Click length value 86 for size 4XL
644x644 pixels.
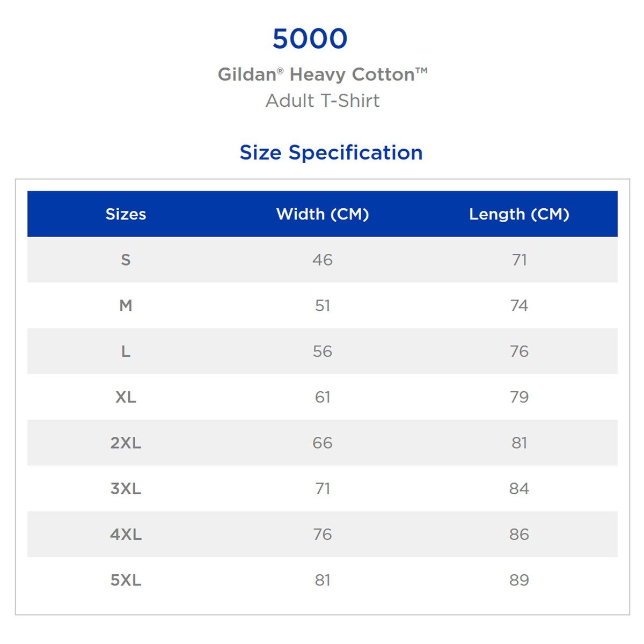[x=519, y=535]
